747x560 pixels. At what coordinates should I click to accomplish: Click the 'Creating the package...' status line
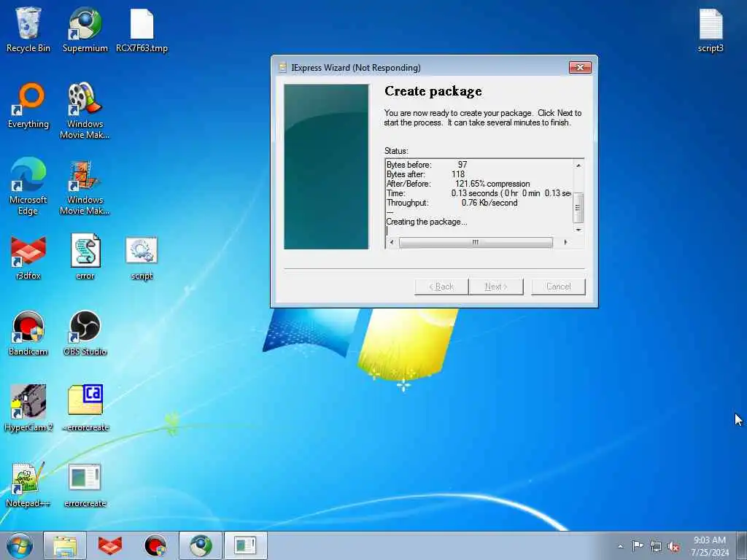click(x=427, y=222)
